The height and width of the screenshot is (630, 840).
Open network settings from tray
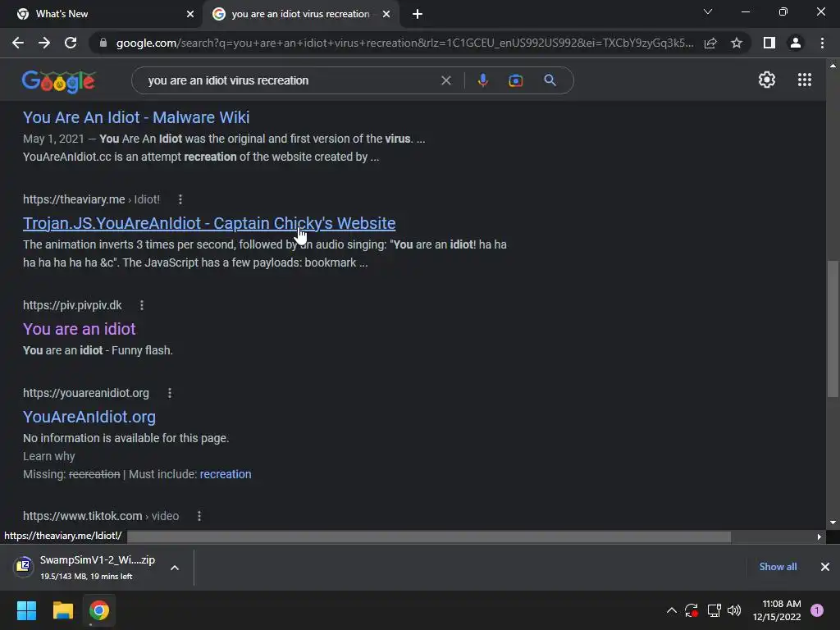pyautogui.click(x=714, y=610)
